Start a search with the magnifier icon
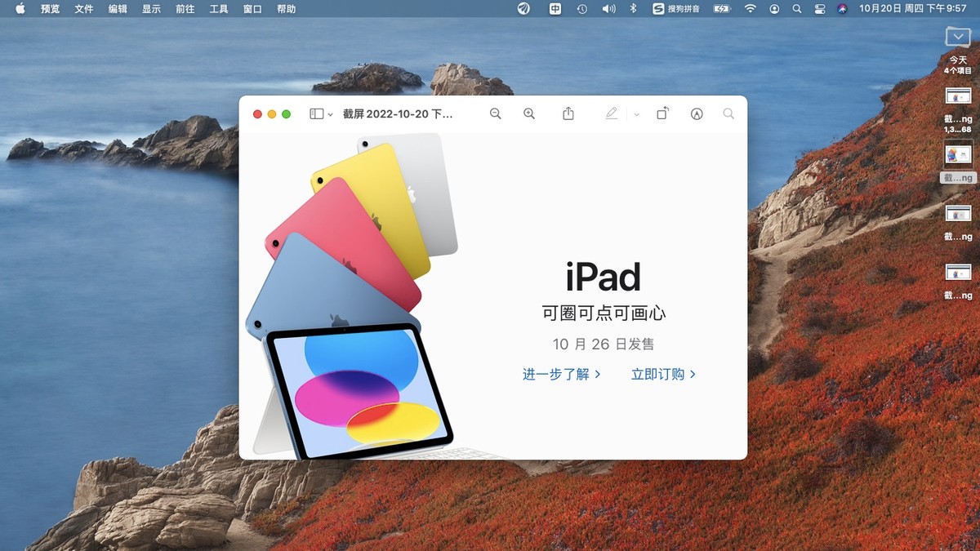Image resolution: width=980 pixels, height=551 pixels. (x=728, y=113)
